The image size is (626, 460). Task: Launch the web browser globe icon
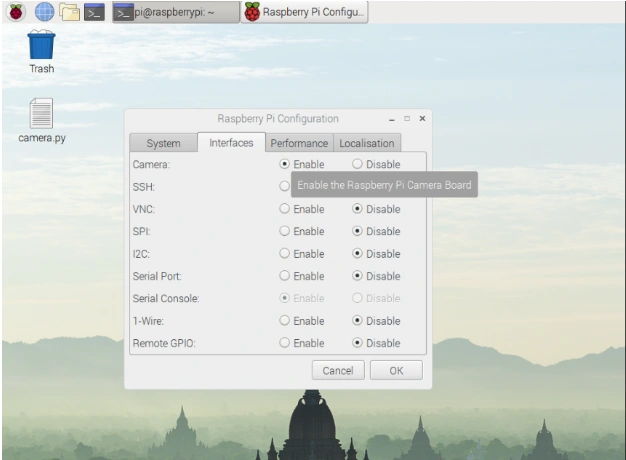coord(44,12)
